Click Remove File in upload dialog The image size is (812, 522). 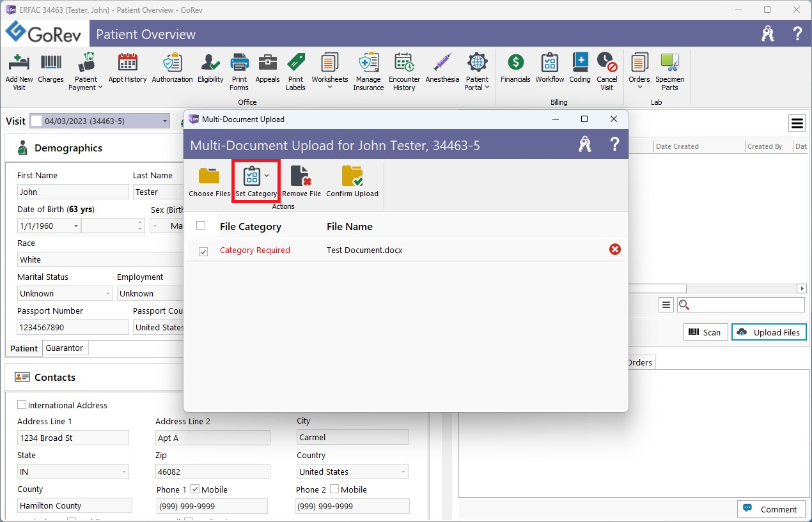(301, 181)
